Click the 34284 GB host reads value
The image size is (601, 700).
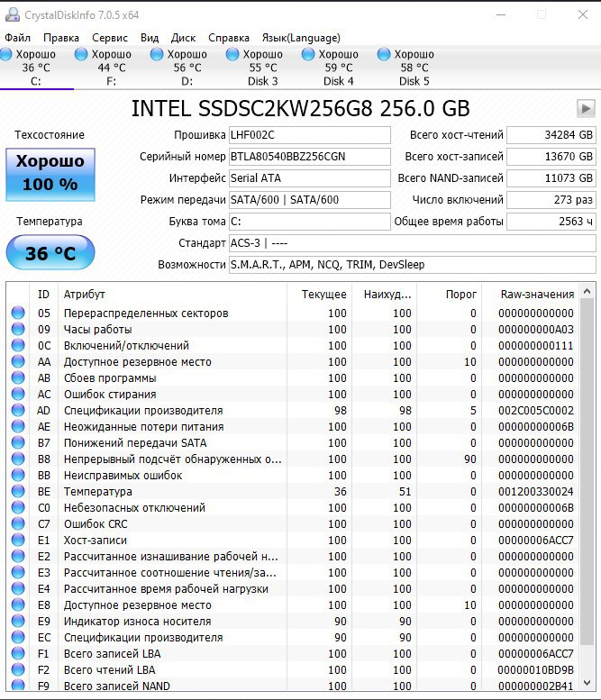pyautogui.click(x=551, y=135)
